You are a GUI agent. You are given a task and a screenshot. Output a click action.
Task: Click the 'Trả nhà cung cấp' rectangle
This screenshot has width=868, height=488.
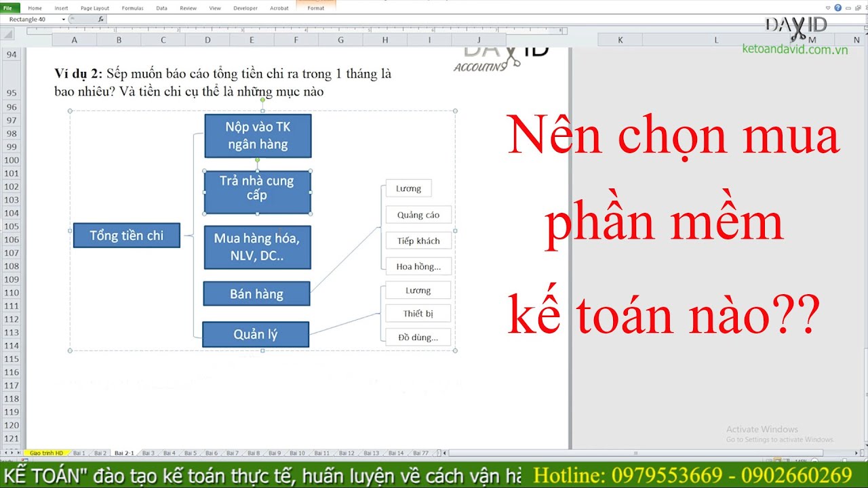[x=258, y=192]
